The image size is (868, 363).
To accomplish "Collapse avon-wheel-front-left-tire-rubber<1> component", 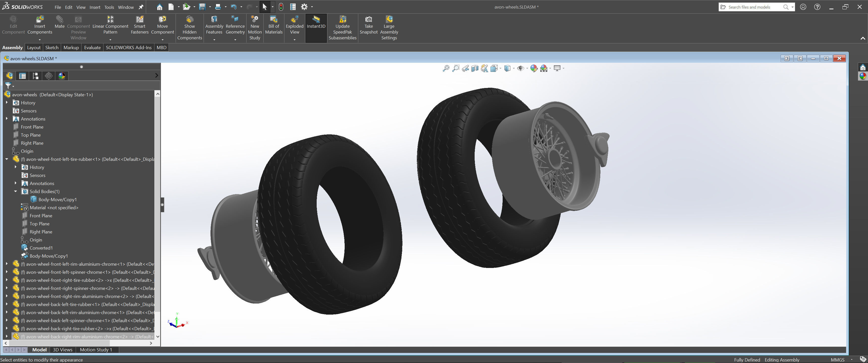I will click(7, 159).
